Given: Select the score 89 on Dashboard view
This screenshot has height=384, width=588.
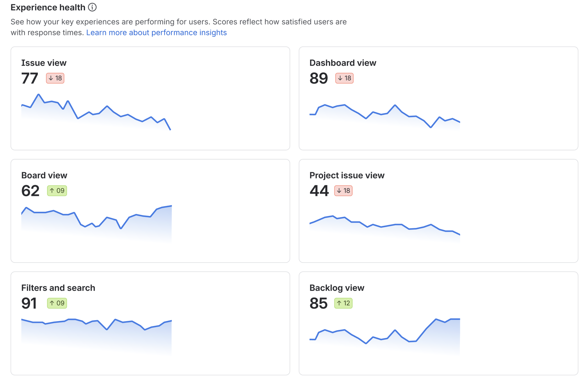Looking at the screenshot, I should point(319,78).
